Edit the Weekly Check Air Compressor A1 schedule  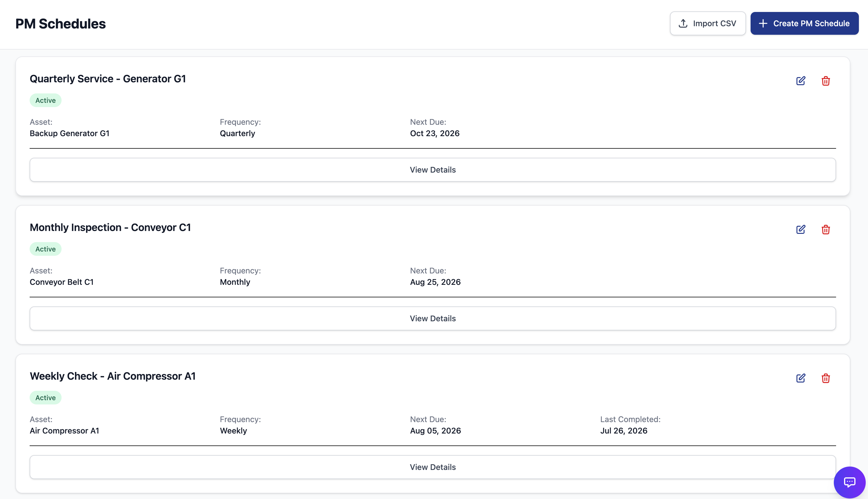tap(800, 378)
